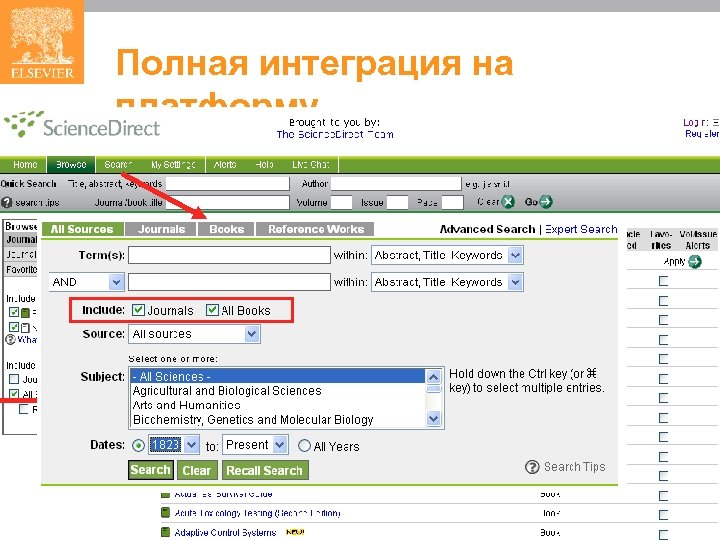Open the AND operator dropdown
Screen dimensions: 720x540
[x=87, y=282]
